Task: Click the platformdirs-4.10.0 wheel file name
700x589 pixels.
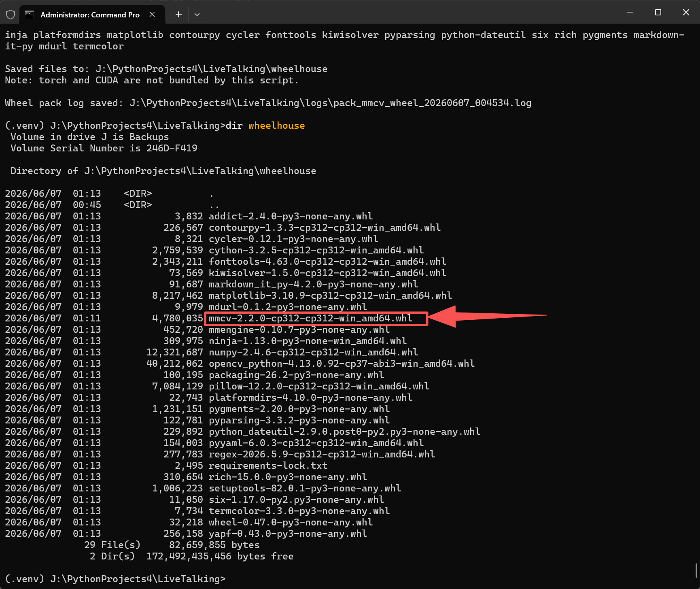Action: (311, 398)
